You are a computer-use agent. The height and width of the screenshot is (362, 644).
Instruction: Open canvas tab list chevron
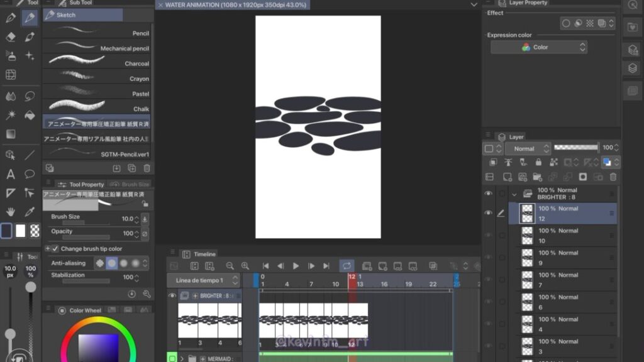coord(474,5)
